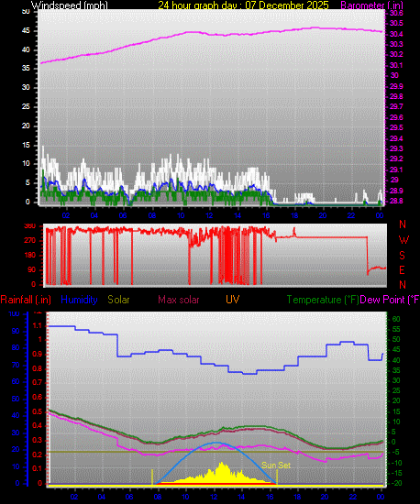Click the "30.6" barometer axis value

pyautogui.click(x=396, y=13)
